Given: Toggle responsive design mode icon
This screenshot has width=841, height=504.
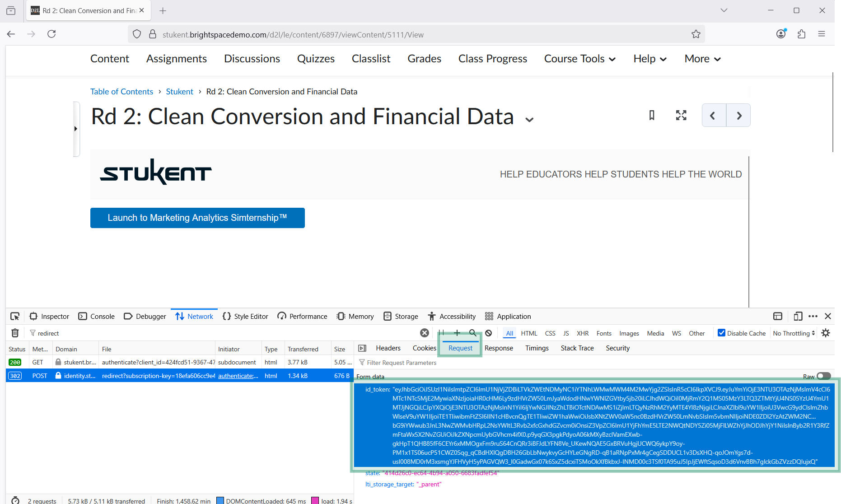Looking at the screenshot, I should tap(798, 316).
